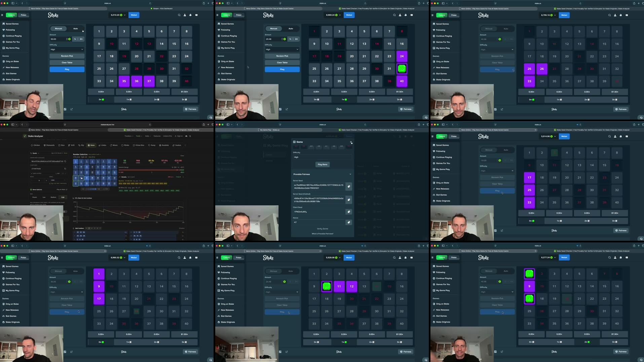Select Dice game tab in Stake Analyzer
Image resolution: width=644 pixels, height=362 pixels.
pyautogui.click(x=61, y=145)
